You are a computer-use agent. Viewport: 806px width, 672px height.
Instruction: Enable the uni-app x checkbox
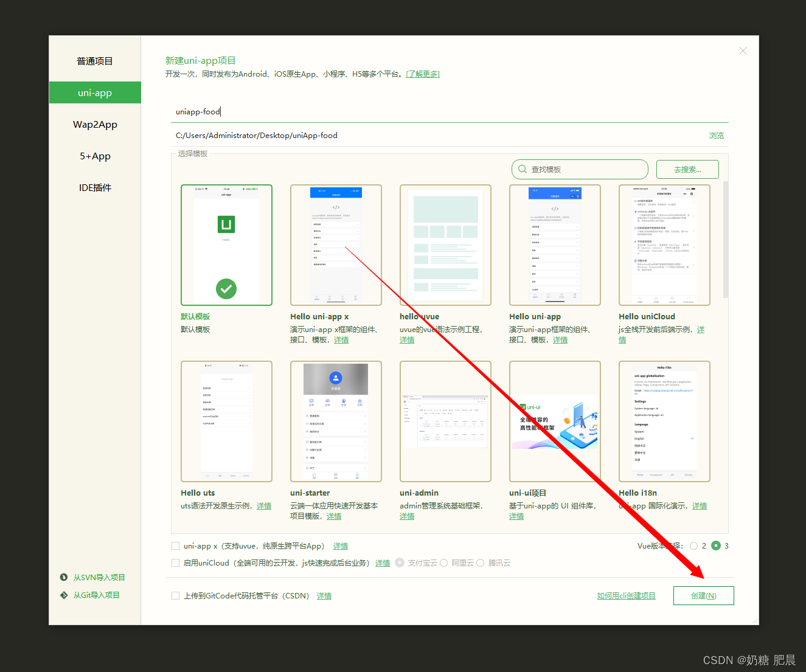pyautogui.click(x=175, y=546)
